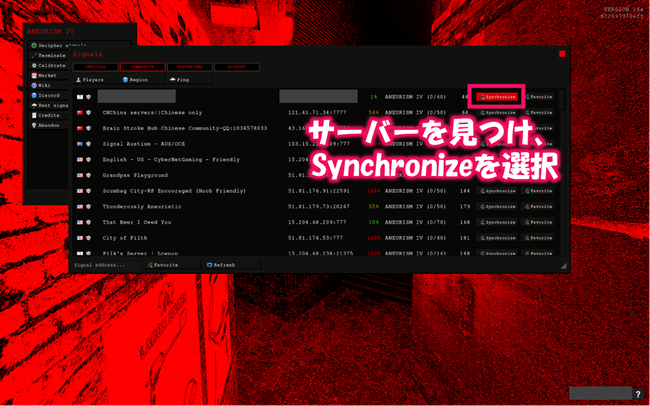Click the shield icon on the Scumbag City row
The image size is (650, 406).
pyautogui.click(x=88, y=191)
